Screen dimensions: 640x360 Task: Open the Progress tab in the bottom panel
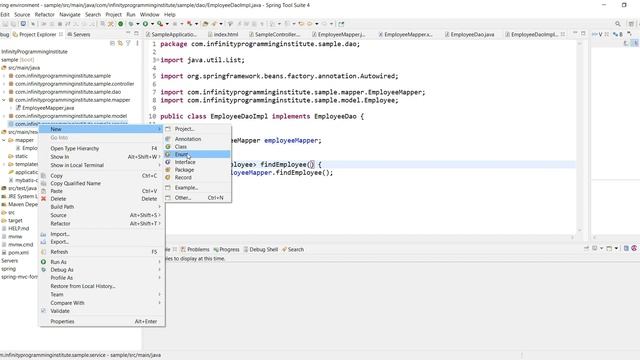tap(227, 249)
